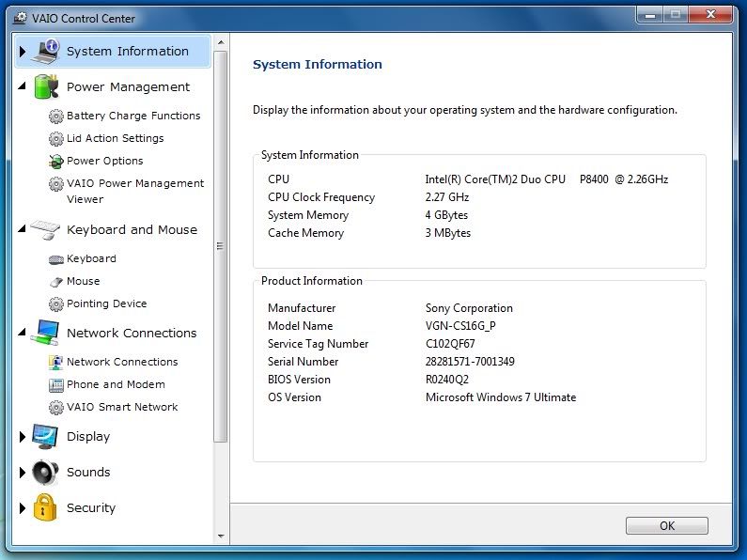Image resolution: width=747 pixels, height=560 pixels.
Task: Click the serial number 28281571-7001349
Action: pos(470,362)
